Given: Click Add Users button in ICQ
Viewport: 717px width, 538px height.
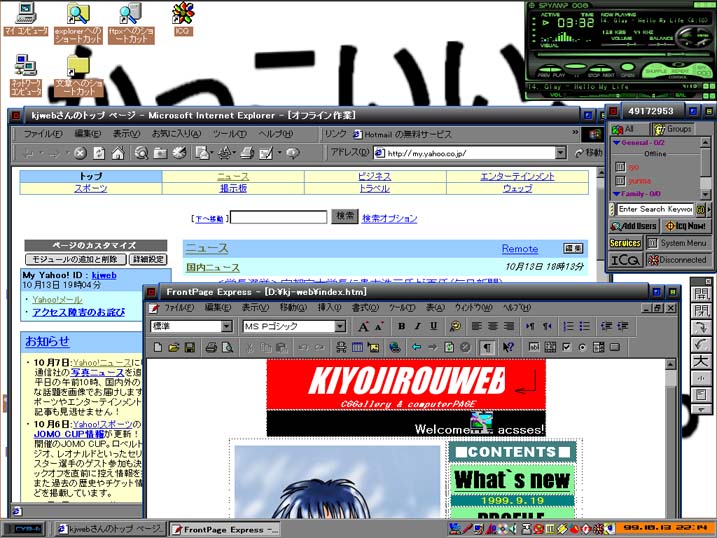Looking at the screenshot, I should tap(634, 226).
